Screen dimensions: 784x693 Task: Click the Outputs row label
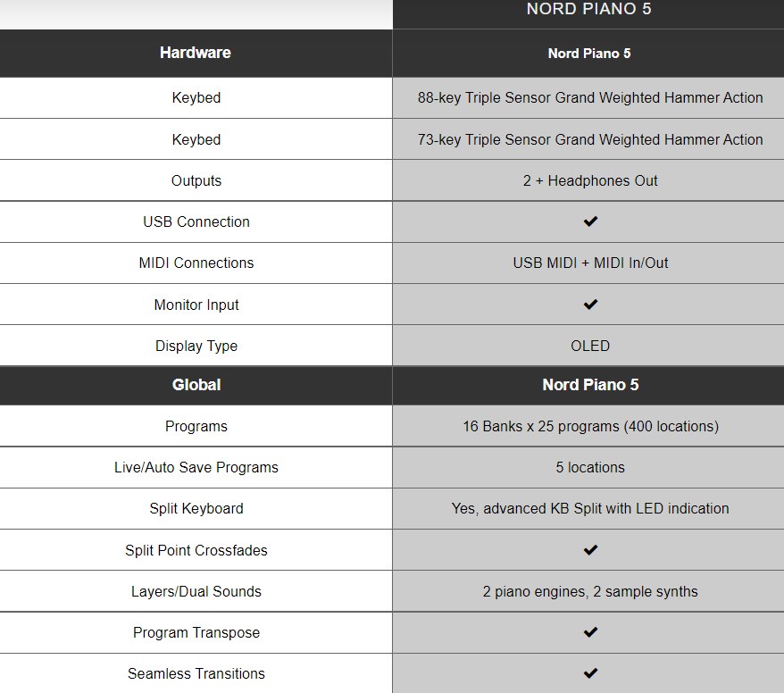point(196,180)
